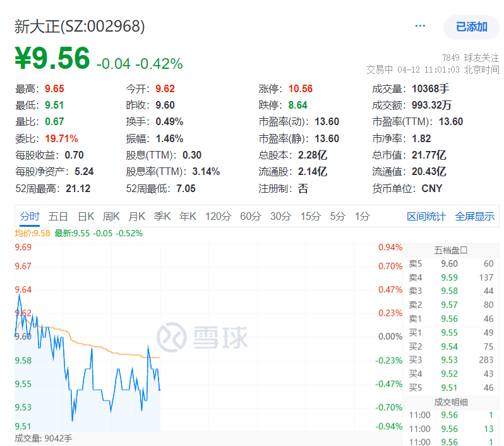Click the 今开 value 9.62

click(165, 88)
